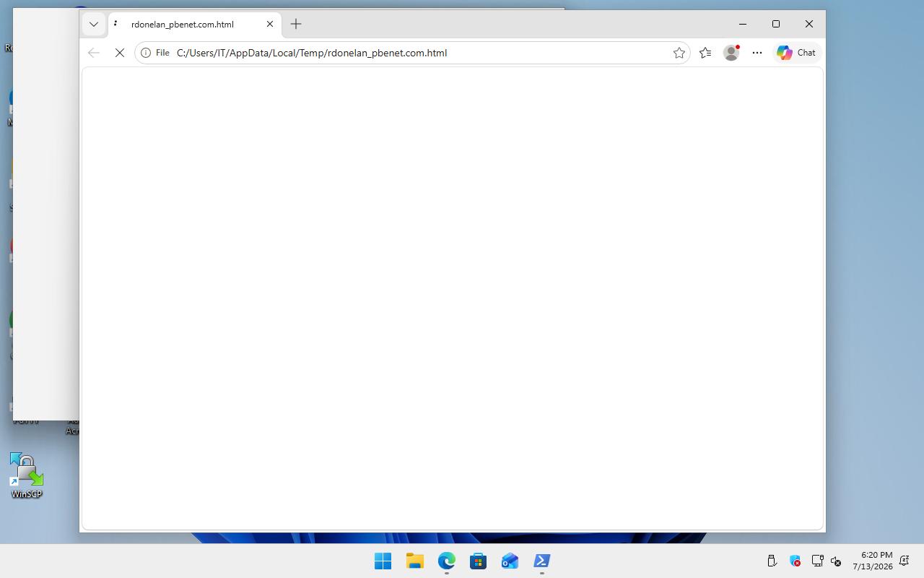Image resolution: width=924 pixels, height=578 pixels.
Task: Switch to Microsoft Edge in taskbar
Action: (447, 561)
